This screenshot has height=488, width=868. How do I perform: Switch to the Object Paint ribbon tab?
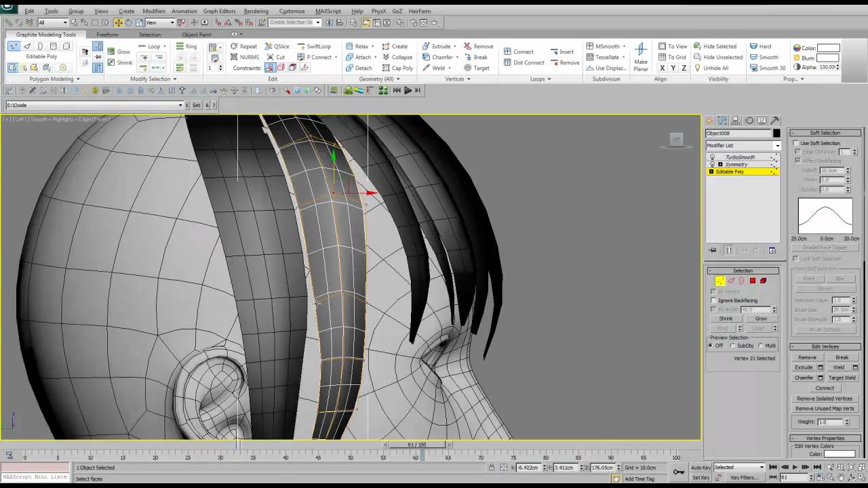tap(196, 35)
